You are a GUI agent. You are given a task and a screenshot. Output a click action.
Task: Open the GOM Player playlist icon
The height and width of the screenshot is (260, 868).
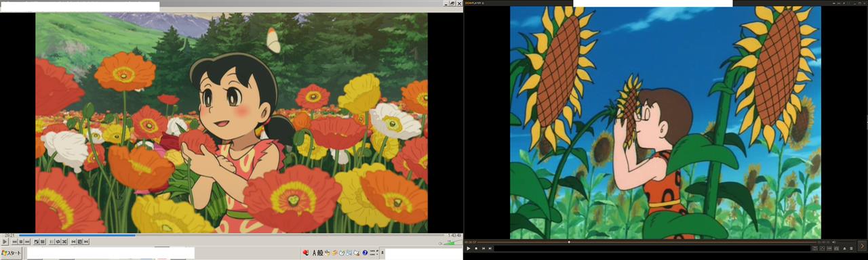pos(851,248)
